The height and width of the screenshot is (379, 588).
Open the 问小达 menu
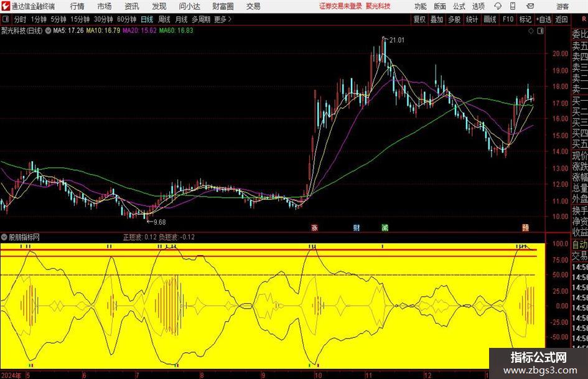(189, 6)
